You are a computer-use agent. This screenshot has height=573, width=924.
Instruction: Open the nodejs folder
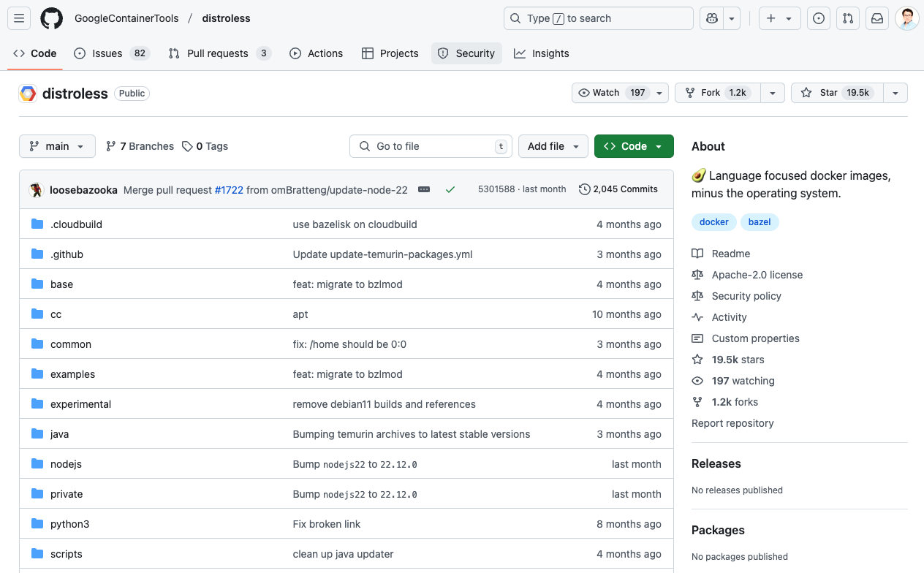point(66,464)
